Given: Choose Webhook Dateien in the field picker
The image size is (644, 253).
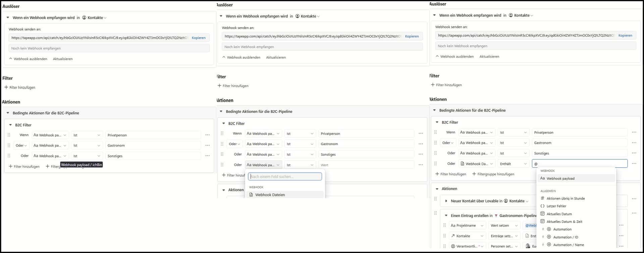Looking at the screenshot, I should point(270,195).
